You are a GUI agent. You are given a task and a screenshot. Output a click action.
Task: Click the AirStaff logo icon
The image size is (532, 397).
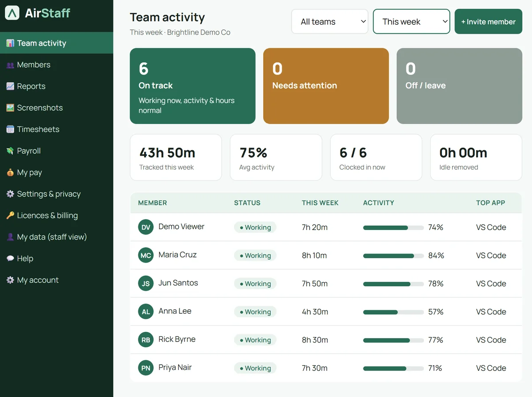[12, 13]
